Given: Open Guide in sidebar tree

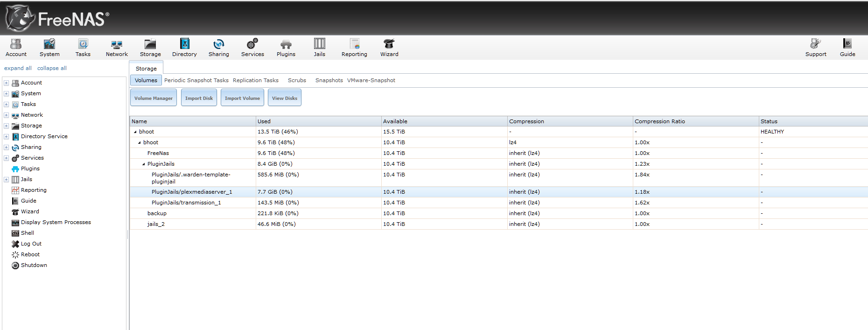Looking at the screenshot, I should click(x=28, y=201).
